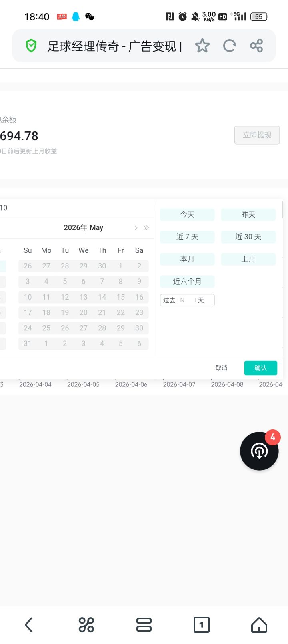Click the 立即提现 withdraw button
The width and height of the screenshot is (288, 644).
(x=257, y=135)
